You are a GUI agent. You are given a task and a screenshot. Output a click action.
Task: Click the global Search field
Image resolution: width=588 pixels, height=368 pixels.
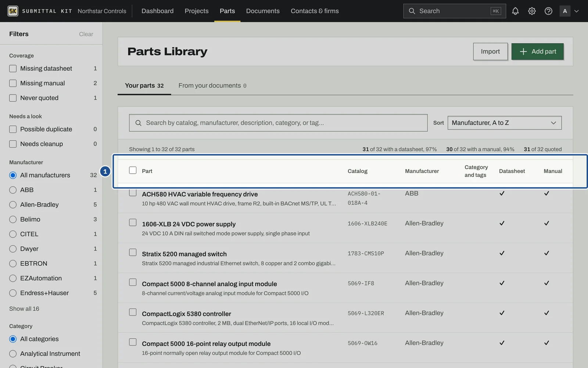point(455,11)
